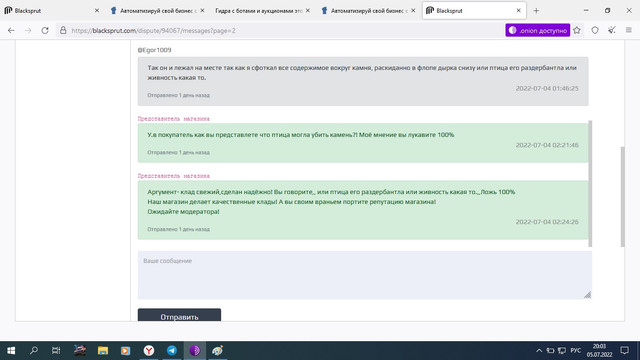Click the first Представитель магазина label
The width and height of the screenshot is (640, 360).
[x=173, y=119]
